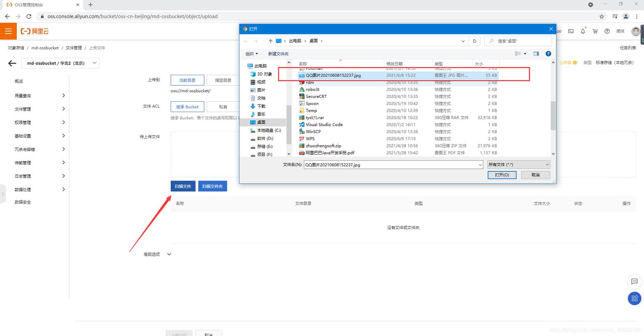This screenshot has width=644, height=336.
Task: Refresh the file dialog folder view
Action: coord(474,41)
